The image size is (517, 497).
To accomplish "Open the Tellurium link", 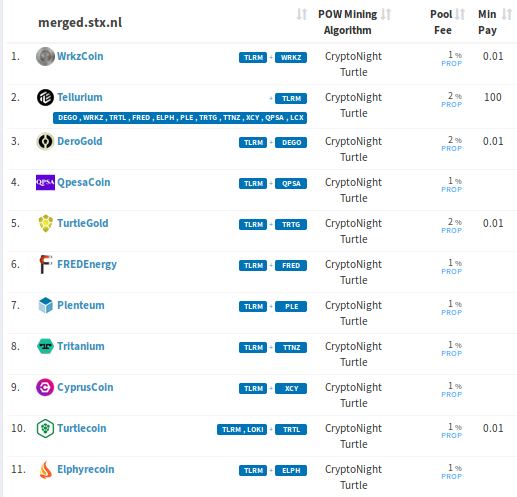I will [80, 97].
